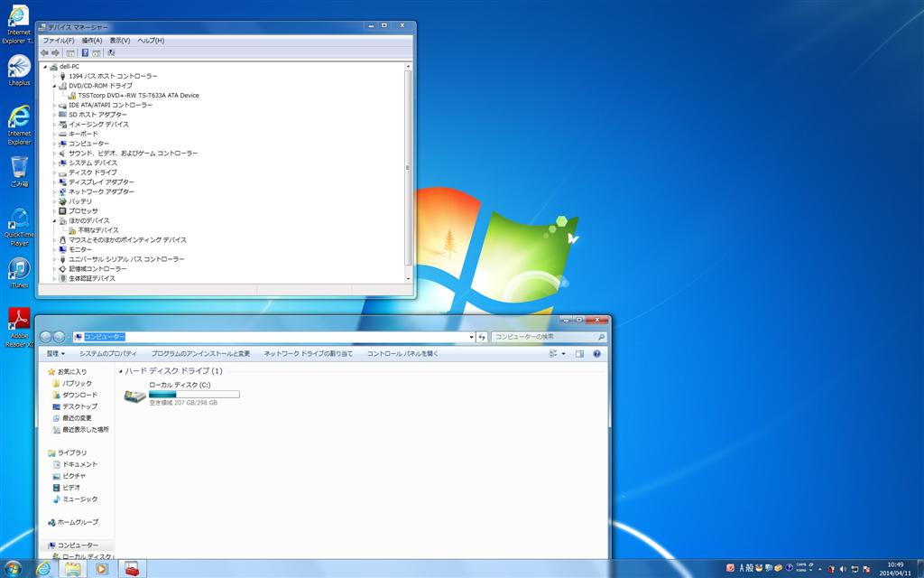924x578 pixels.
Task: Collapse the ほかのデバイス node
Action: point(54,220)
